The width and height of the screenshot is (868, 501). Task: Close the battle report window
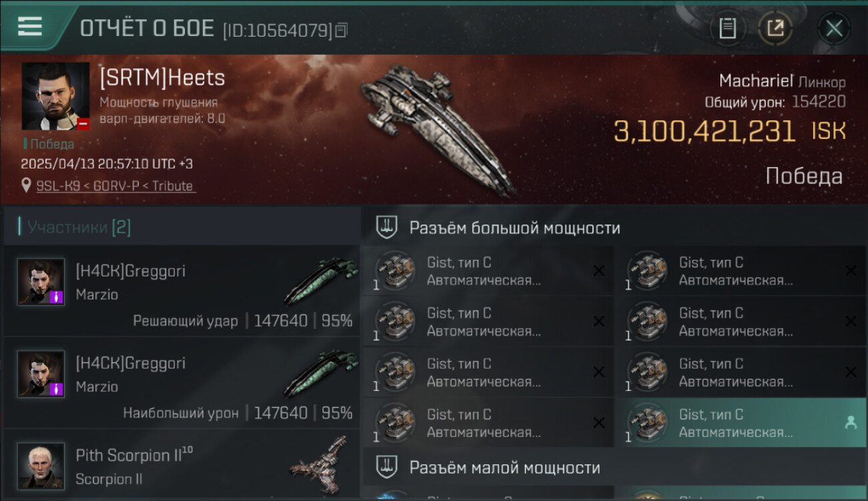point(834,29)
